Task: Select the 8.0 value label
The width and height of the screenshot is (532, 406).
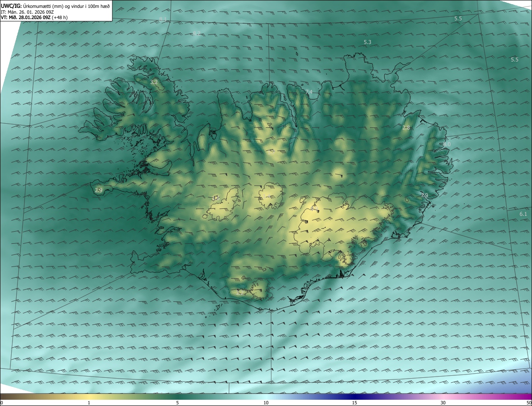Action: (x=446, y=144)
